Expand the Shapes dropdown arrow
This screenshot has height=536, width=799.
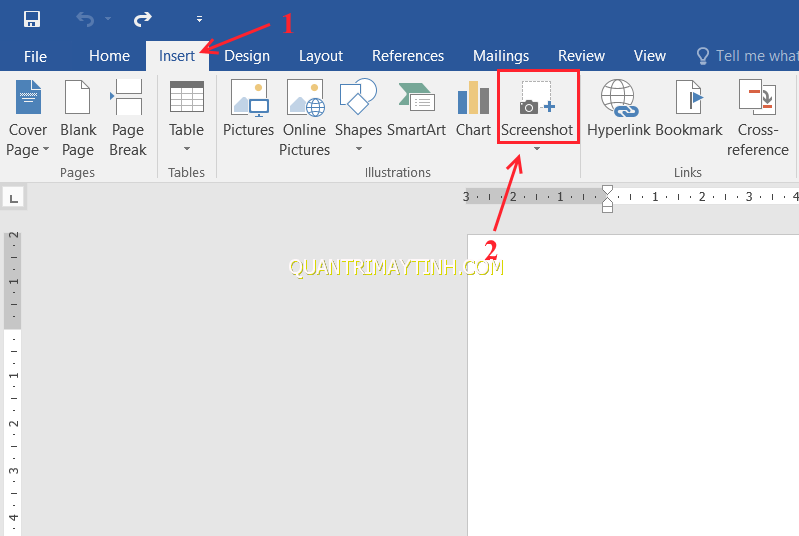359,149
